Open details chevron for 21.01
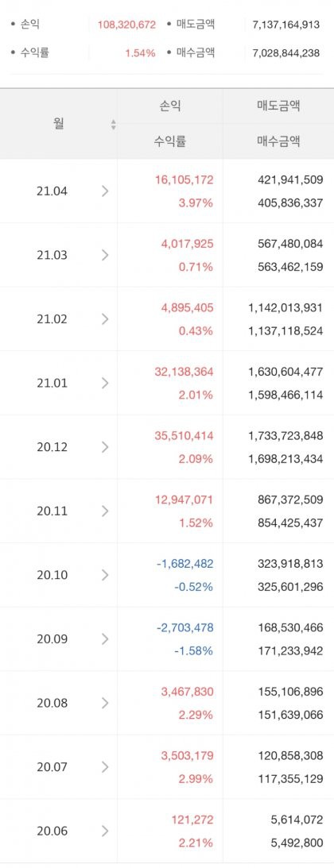Screen dimensions: 334x868 [105, 383]
